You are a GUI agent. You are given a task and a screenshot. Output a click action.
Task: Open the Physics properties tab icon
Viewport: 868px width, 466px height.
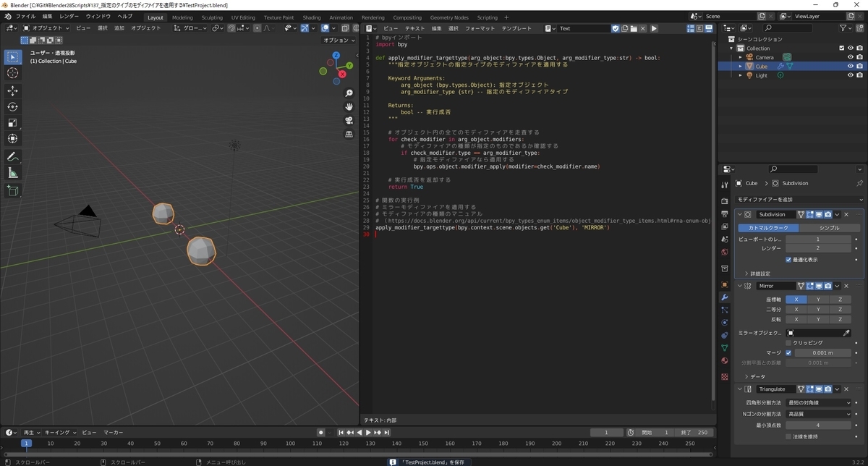[x=724, y=323]
